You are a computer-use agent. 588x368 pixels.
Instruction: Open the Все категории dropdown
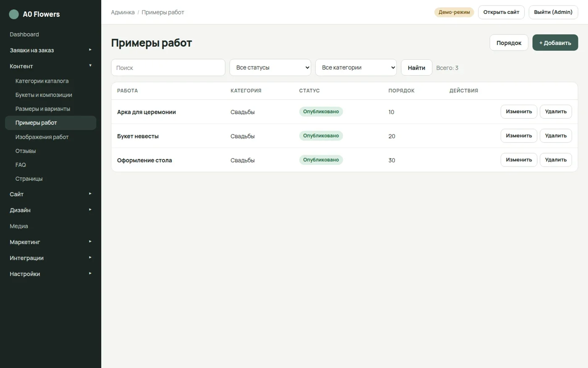[356, 68]
